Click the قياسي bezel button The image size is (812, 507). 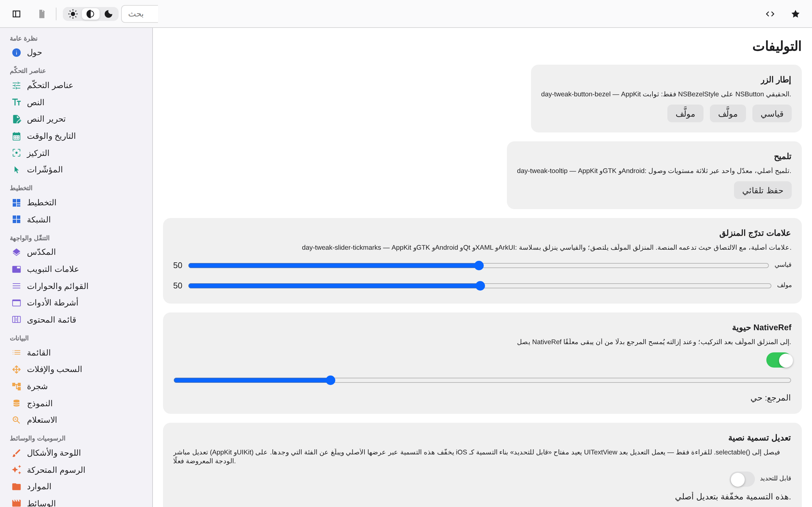pyautogui.click(x=772, y=114)
